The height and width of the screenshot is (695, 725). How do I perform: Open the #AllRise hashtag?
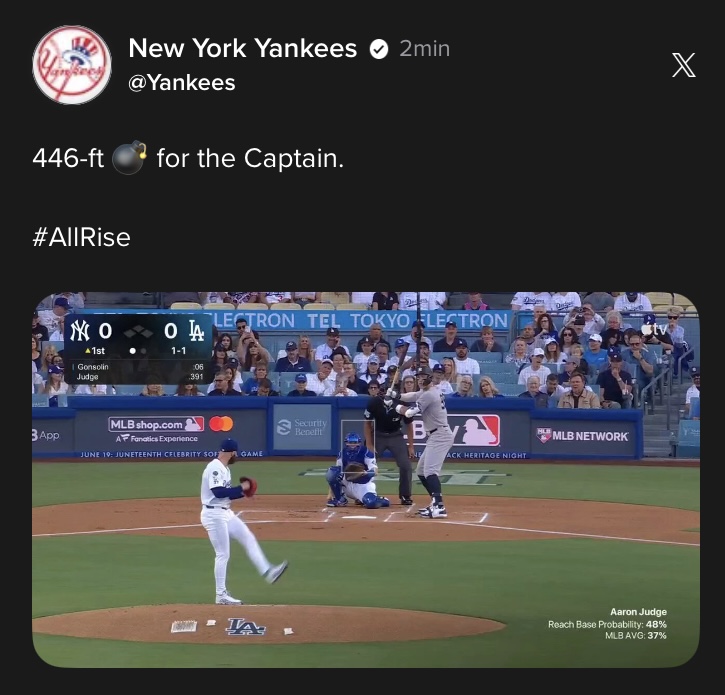pos(82,237)
